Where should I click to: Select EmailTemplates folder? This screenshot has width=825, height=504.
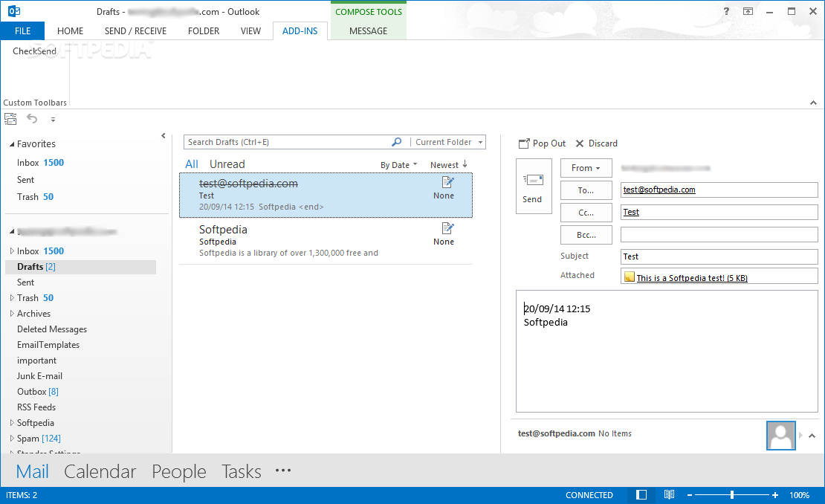48,345
